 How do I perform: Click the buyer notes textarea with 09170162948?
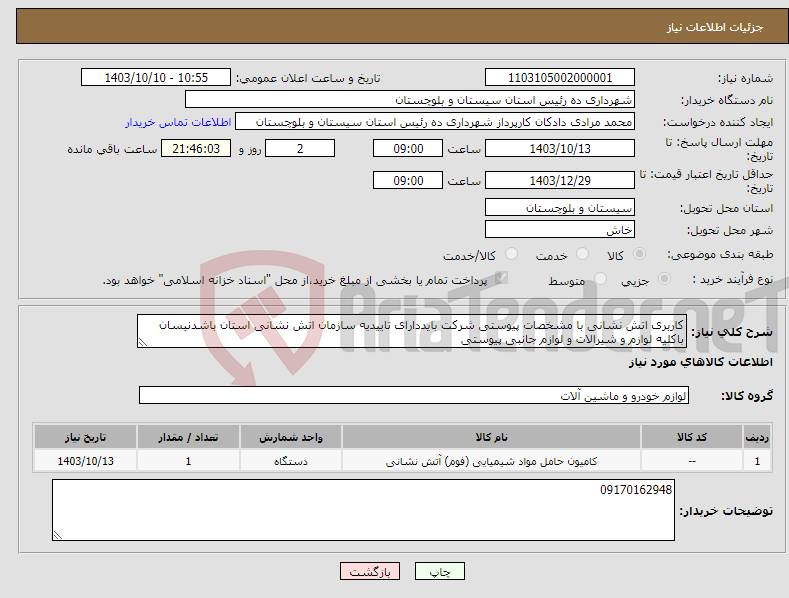(x=363, y=510)
